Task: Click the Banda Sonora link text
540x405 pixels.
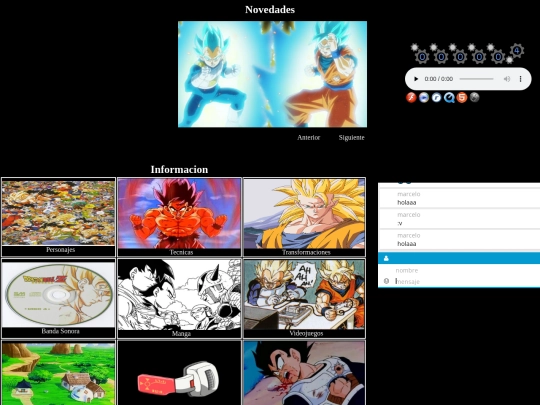Action: (60, 331)
